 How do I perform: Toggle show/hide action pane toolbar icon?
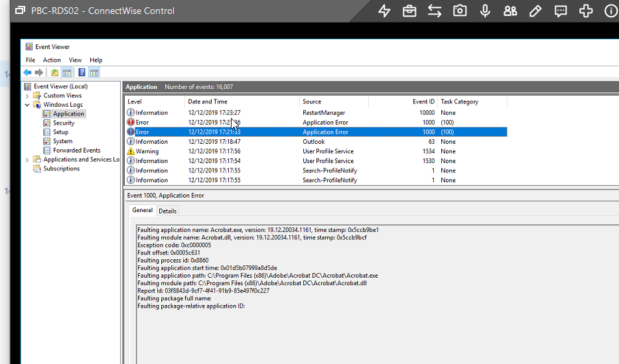pyautogui.click(x=94, y=72)
